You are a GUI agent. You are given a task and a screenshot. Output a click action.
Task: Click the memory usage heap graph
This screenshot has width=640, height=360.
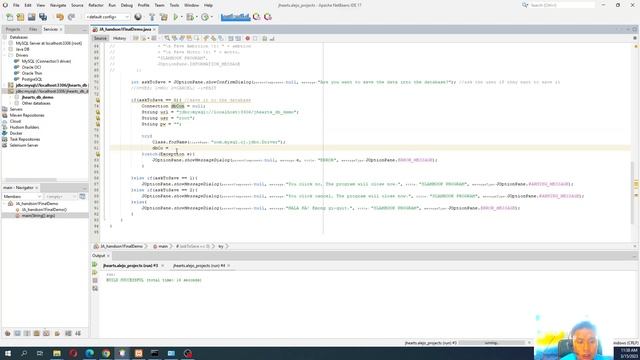pyautogui.click(x=236, y=17)
